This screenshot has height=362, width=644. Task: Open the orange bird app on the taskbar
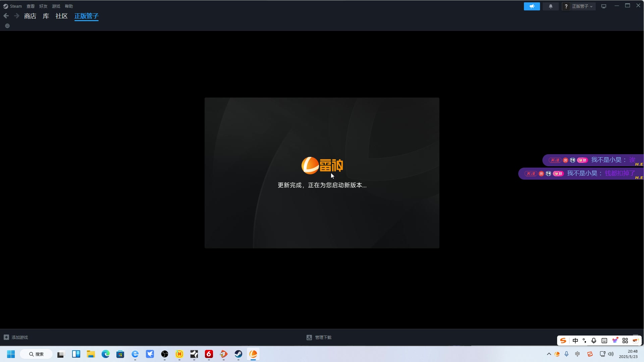point(224,354)
